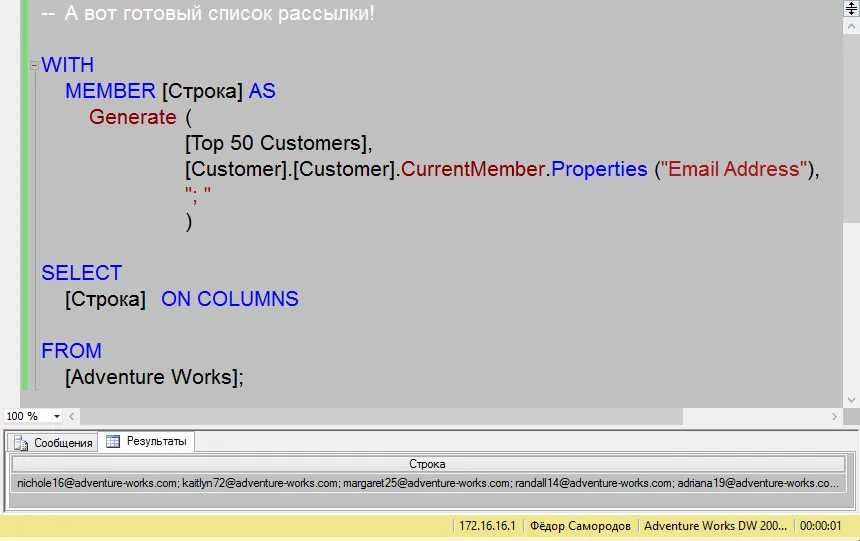
Task: Click the [Adventure Works] cube name
Action: pos(151,377)
